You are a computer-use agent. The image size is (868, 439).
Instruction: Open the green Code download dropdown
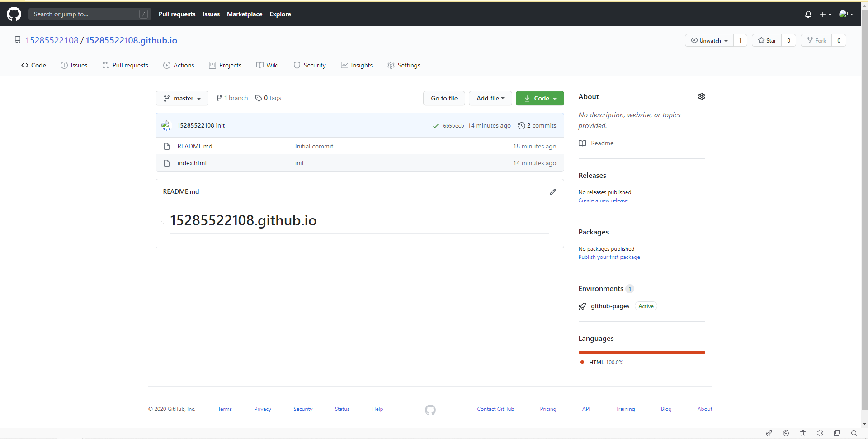pyautogui.click(x=540, y=98)
